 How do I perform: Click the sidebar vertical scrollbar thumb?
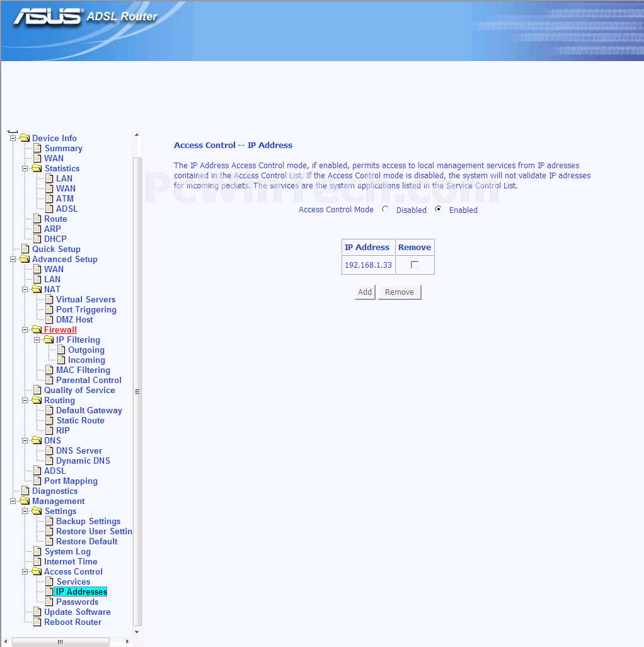click(x=137, y=391)
